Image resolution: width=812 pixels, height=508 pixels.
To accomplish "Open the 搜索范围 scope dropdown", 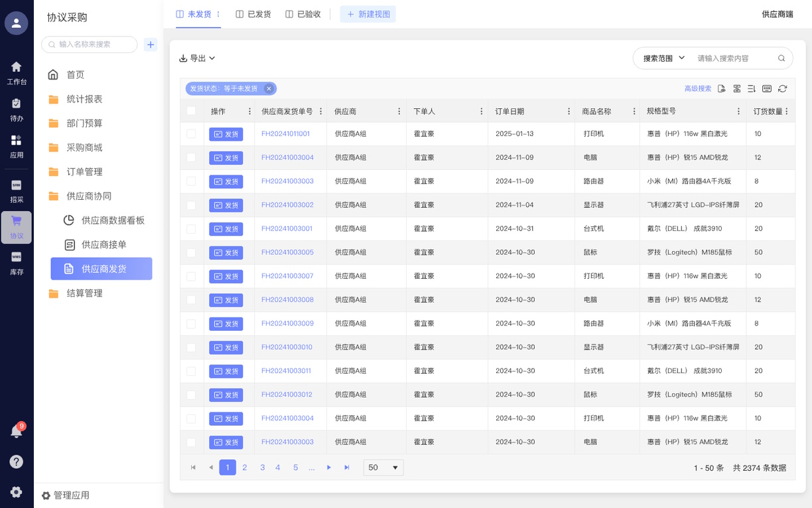I will [x=663, y=58].
